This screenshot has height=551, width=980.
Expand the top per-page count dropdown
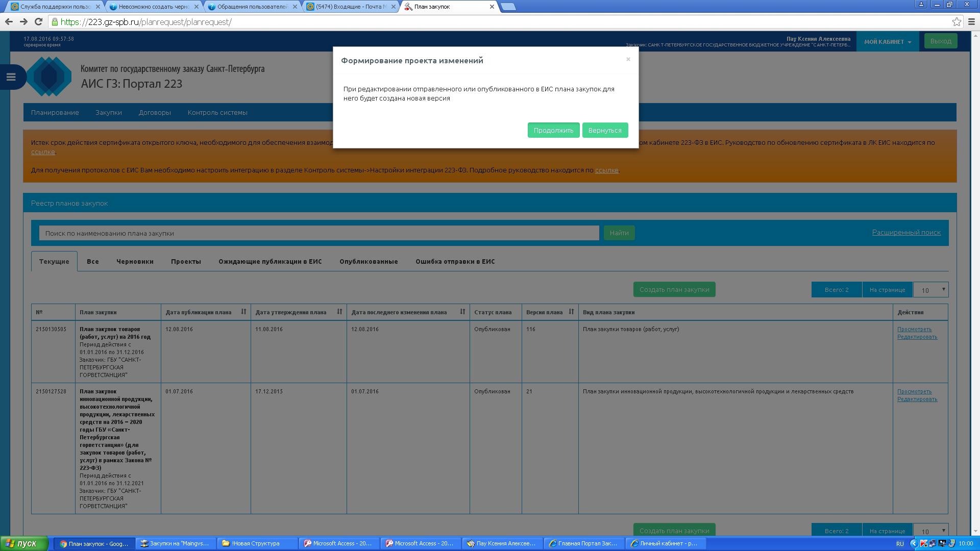click(930, 290)
